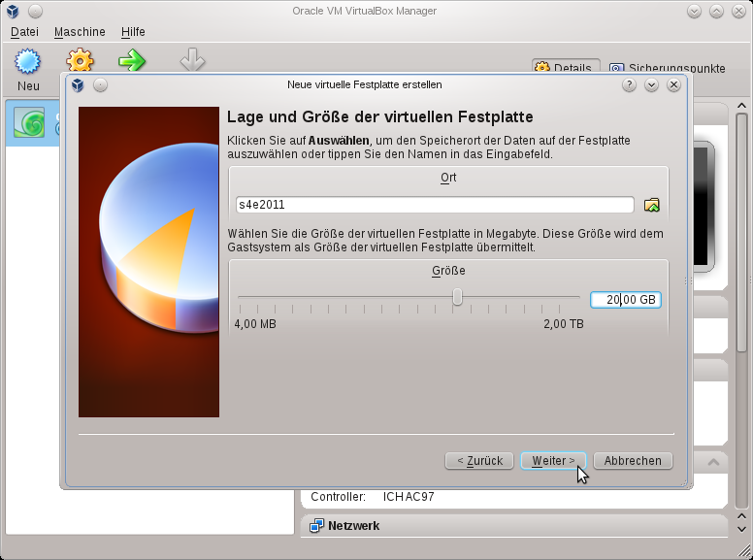Maximize the VirtualBox Manager main window
Screen dimensions: 753x560
[716, 11]
